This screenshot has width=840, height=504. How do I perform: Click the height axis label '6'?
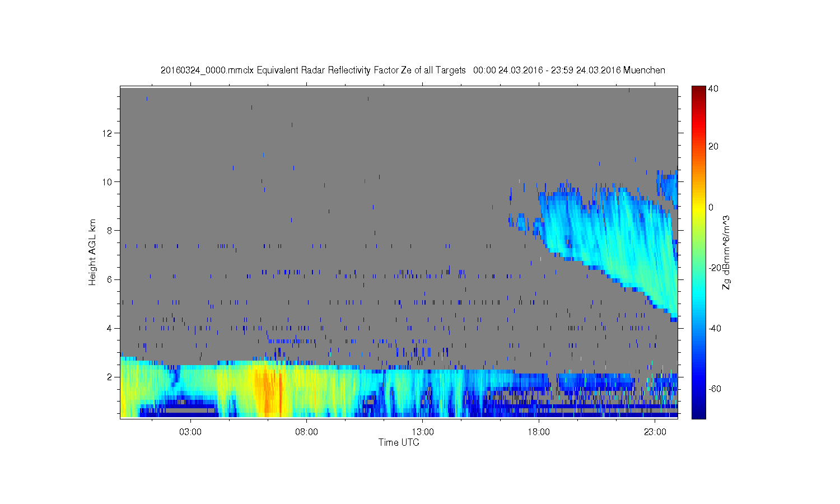110,279
